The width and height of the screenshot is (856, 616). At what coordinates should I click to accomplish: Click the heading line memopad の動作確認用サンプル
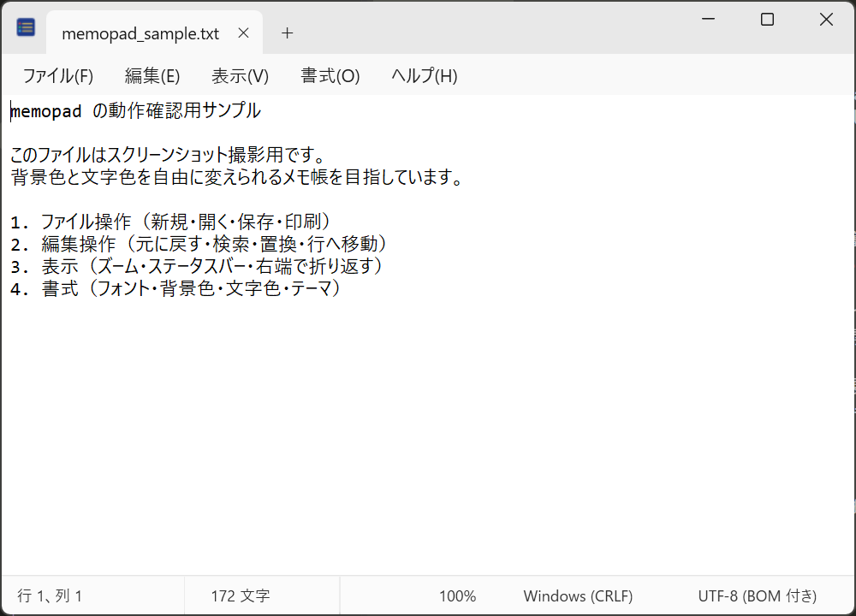(x=135, y=110)
